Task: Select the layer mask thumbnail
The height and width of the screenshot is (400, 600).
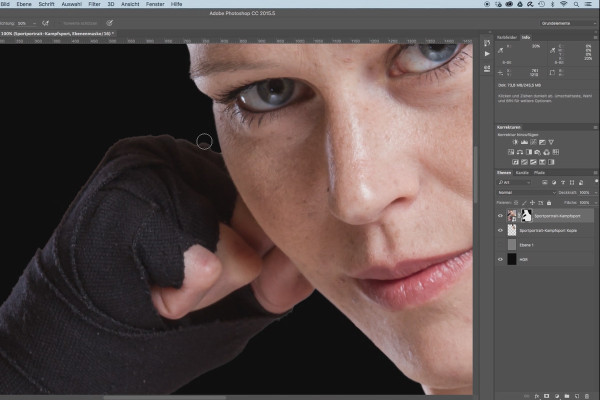Action: (x=527, y=216)
